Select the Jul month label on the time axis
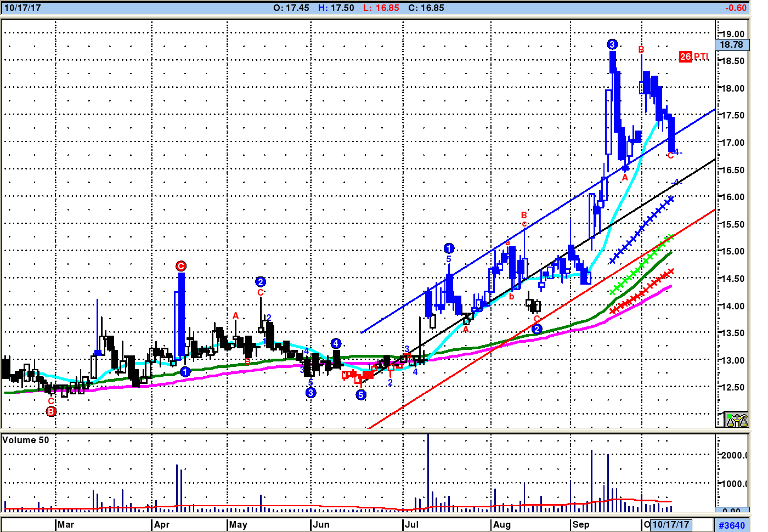The image size is (768, 532). [x=411, y=524]
